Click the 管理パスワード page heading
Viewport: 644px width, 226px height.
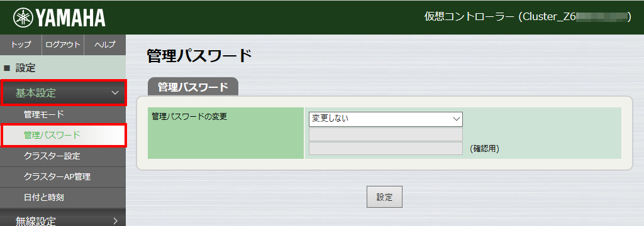pos(199,56)
